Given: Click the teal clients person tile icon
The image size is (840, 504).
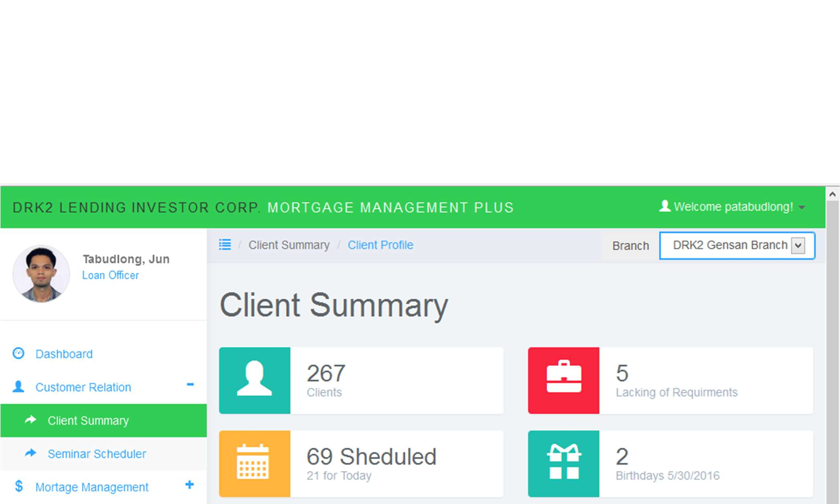Looking at the screenshot, I should pos(255,380).
